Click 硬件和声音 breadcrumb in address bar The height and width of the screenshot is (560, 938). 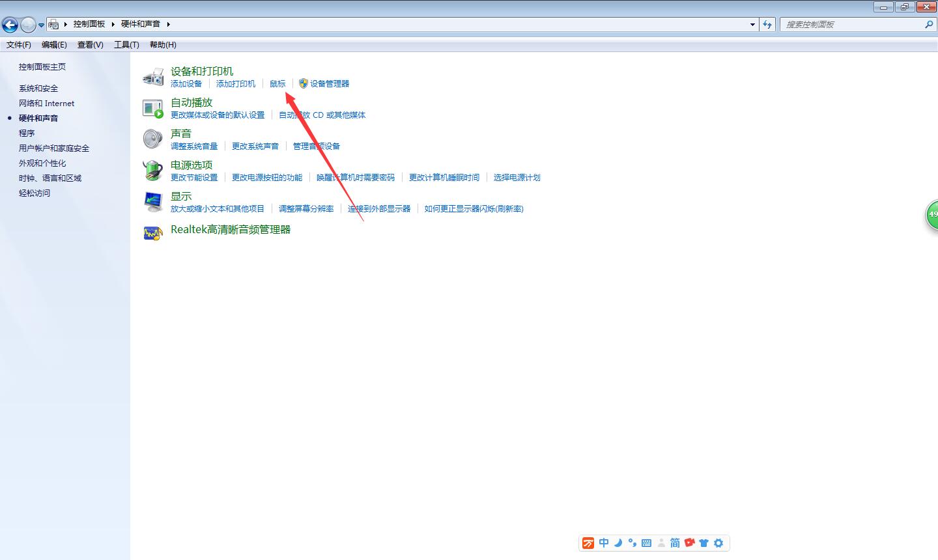(x=141, y=24)
